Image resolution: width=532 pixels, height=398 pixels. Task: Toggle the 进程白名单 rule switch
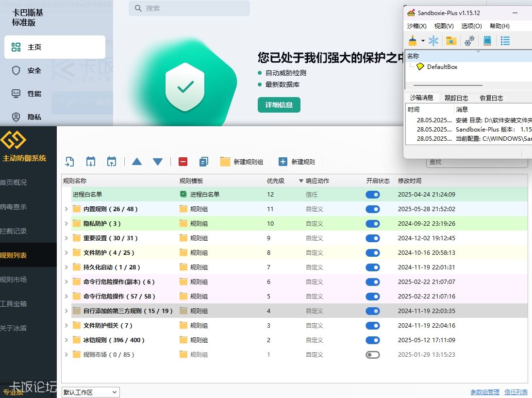(372, 195)
